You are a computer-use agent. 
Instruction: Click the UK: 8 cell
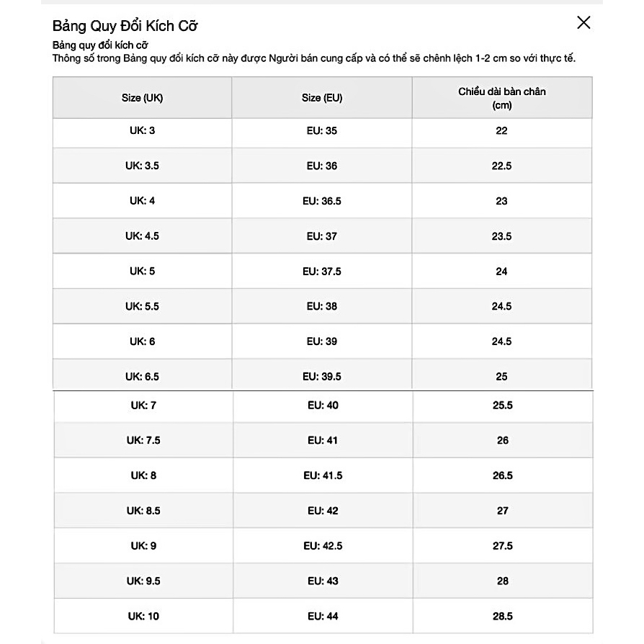click(143, 475)
